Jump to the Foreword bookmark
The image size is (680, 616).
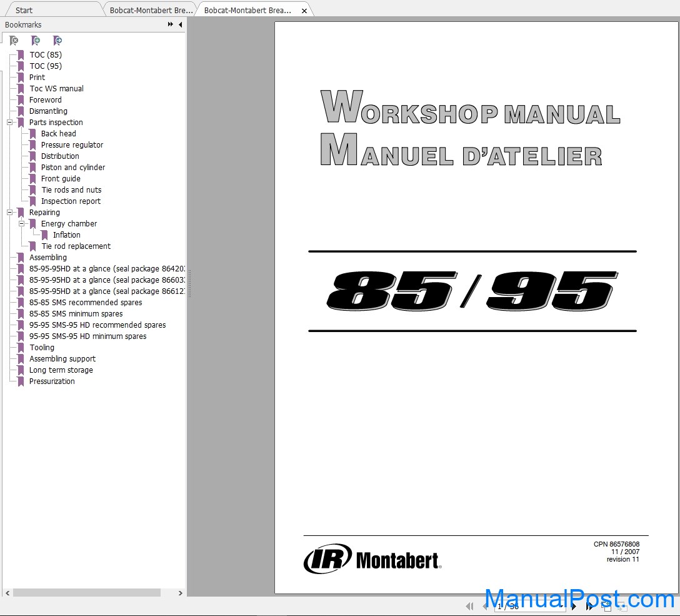coord(45,100)
